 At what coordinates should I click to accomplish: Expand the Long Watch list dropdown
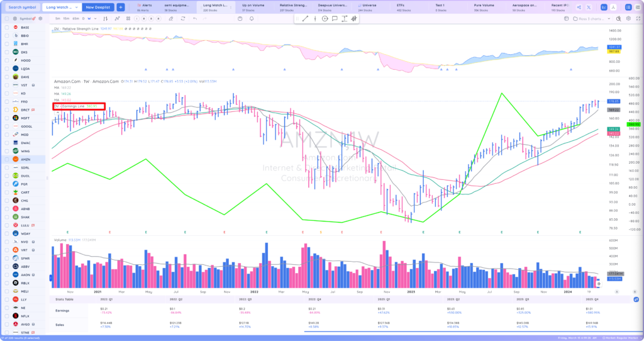(x=62, y=7)
